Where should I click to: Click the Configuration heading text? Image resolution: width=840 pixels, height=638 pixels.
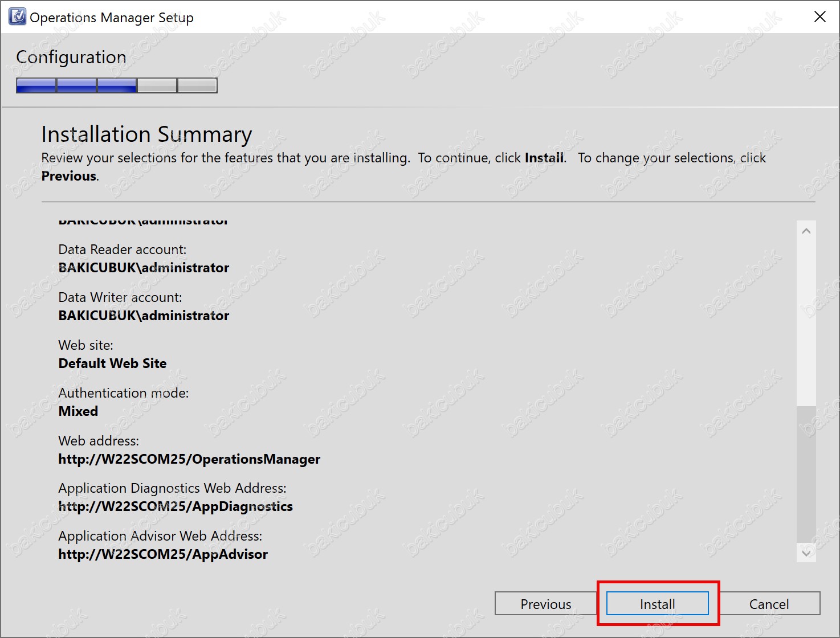[71, 58]
